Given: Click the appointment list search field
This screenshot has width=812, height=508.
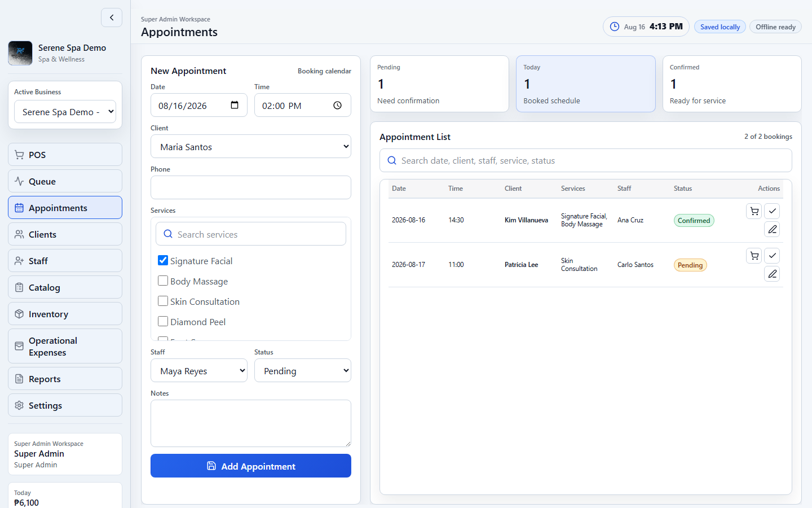Looking at the screenshot, I should 586,160.
